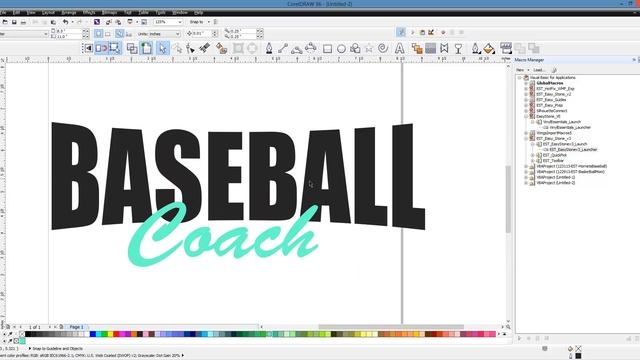Select the Spiral tool
Screen dimensions: 640x360
383,49
